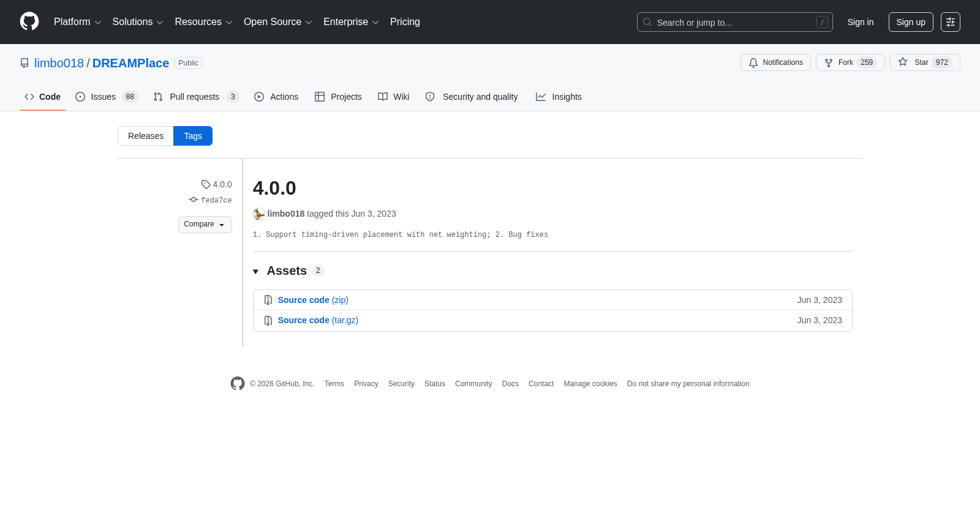Viewport: 980px width, 527px height.
Task: Open the Projects tab
Action: pos(338,97)
